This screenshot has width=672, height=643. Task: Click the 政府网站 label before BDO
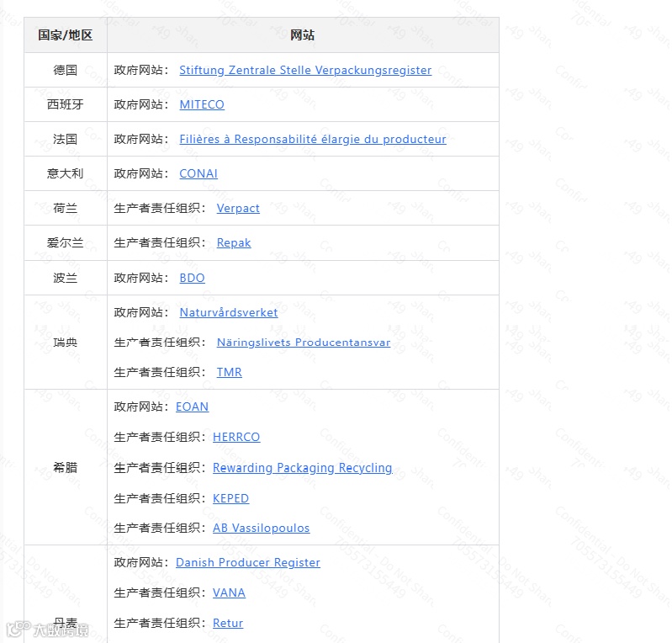(x=141, y=278)
